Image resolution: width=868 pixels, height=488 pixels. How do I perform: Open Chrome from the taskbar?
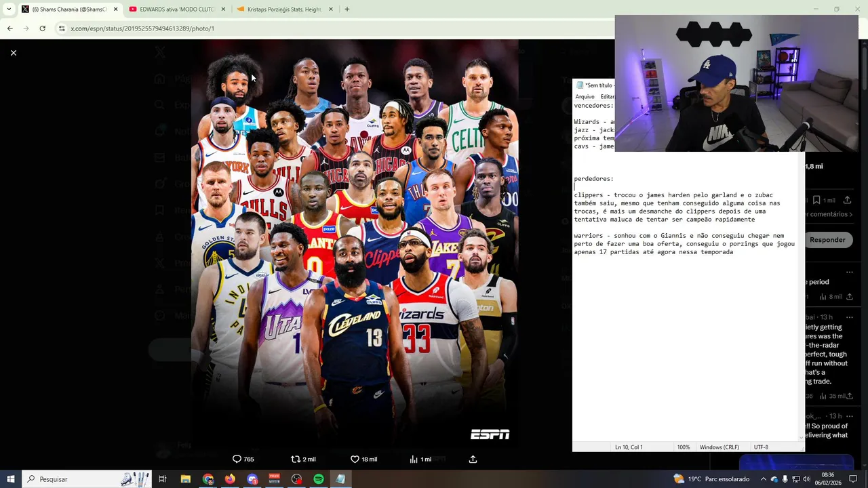pyautogui.click(x=208, y=479)
